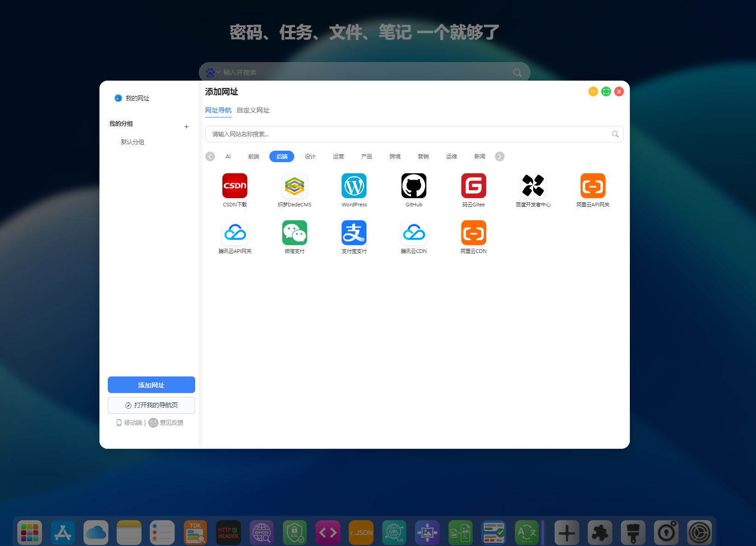Launch App Store from the dock
Viewport: 756px width, 546px height.
point(63,533)
